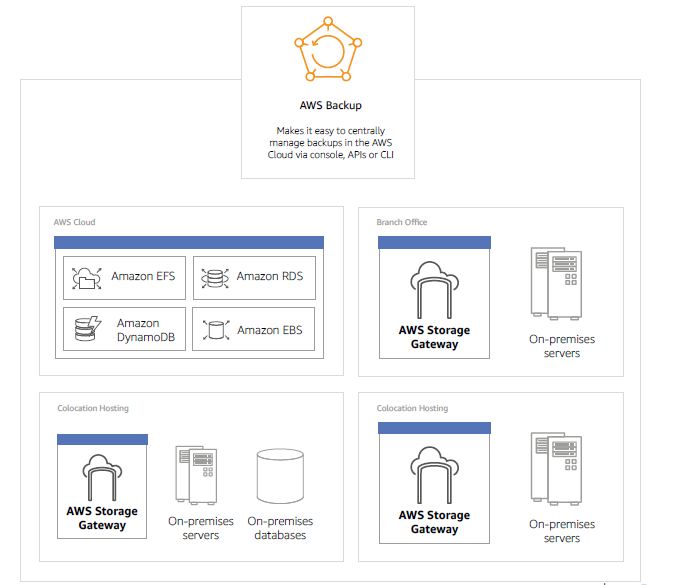Click 'On-premises servers' label beside databases
This screenshot has height=585, width=693.
(201, 528)
